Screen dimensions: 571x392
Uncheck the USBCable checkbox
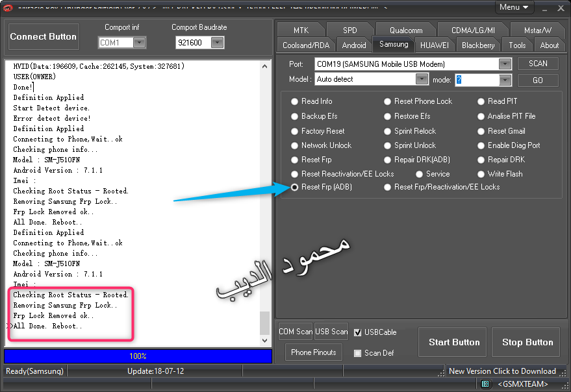[x=357, y=332]
